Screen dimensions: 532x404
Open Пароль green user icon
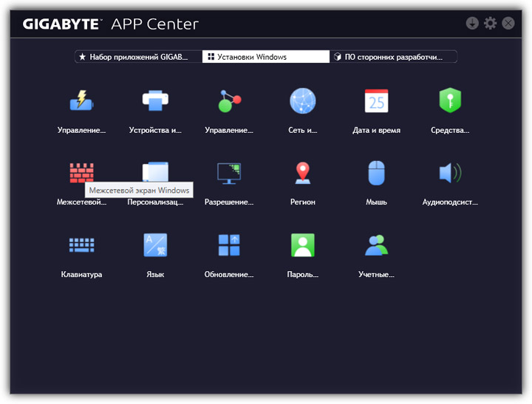303,245
